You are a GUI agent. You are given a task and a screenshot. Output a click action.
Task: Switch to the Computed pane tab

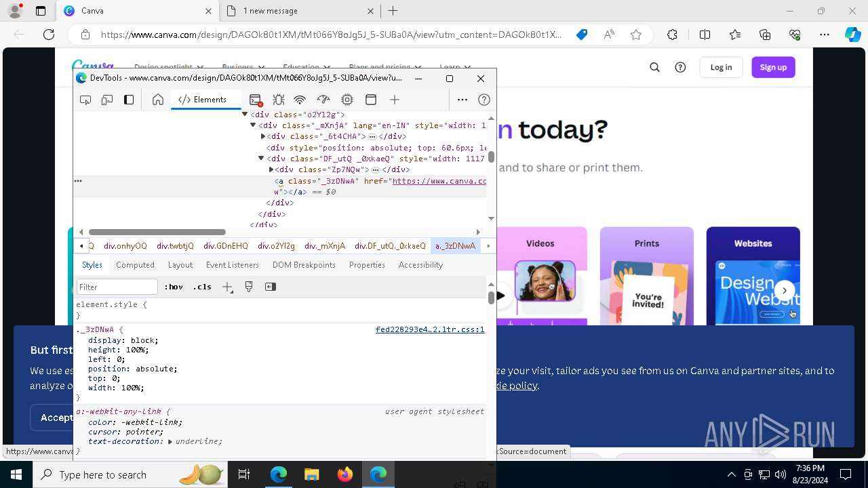tap(135, 265)
